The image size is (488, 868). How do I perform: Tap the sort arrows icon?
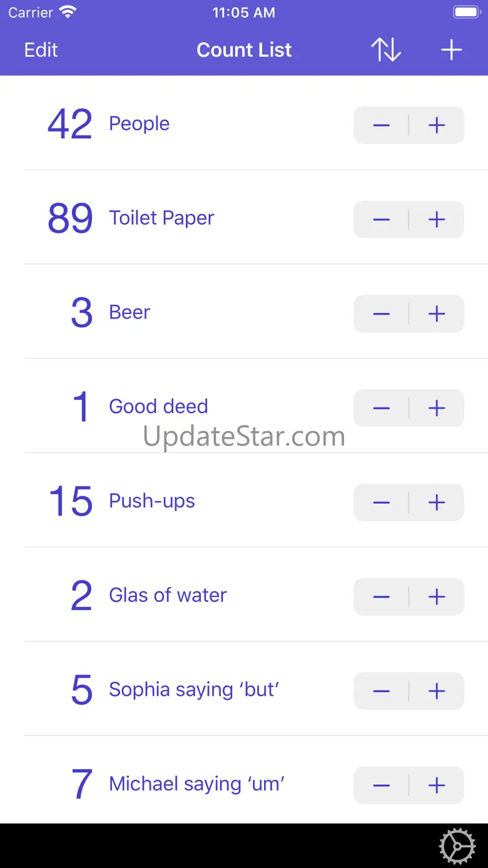(386, 50)
